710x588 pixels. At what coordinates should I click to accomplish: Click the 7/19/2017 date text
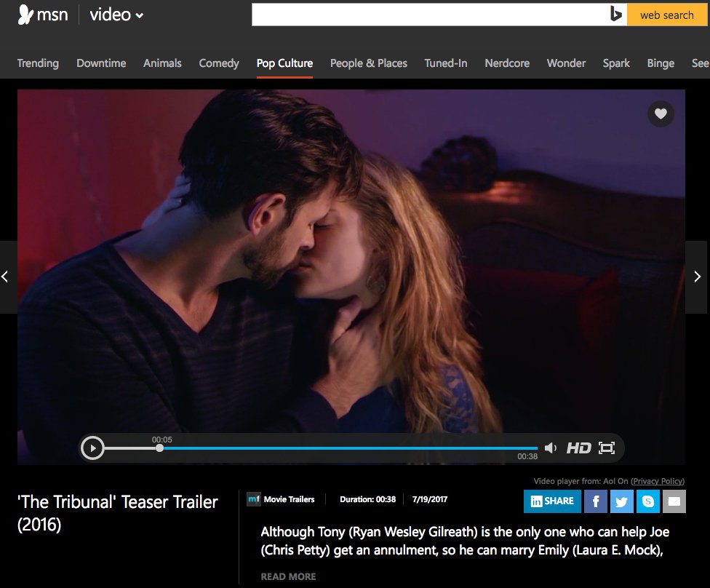point(430,499)
